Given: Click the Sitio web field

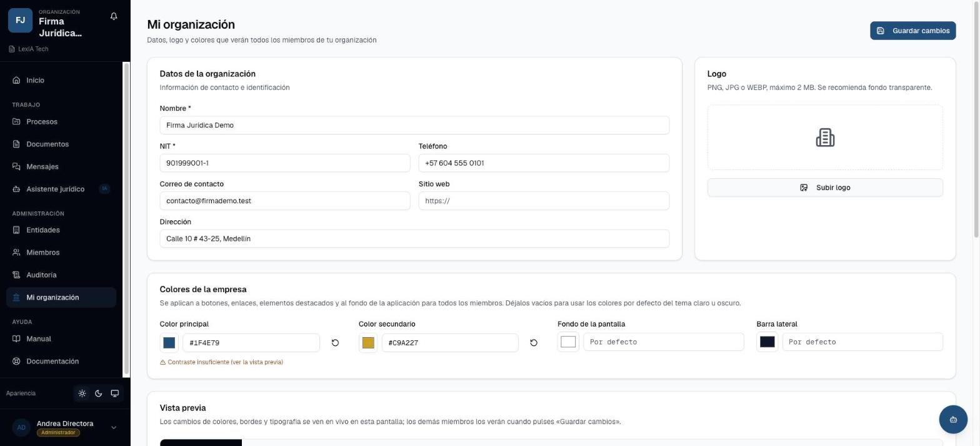Looking at the screenshot, I should pos(544,201).
